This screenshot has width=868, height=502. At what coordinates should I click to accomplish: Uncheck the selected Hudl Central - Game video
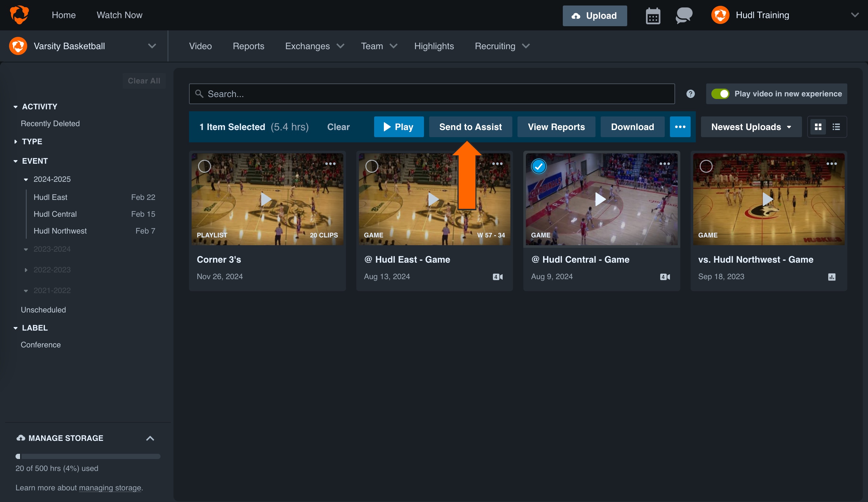[x=539, y=166]
